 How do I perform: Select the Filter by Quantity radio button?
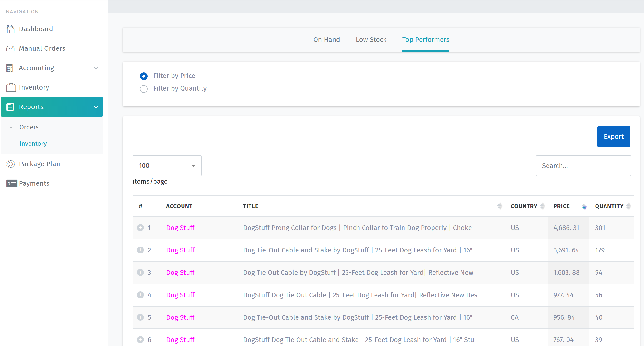click(144, 89)
